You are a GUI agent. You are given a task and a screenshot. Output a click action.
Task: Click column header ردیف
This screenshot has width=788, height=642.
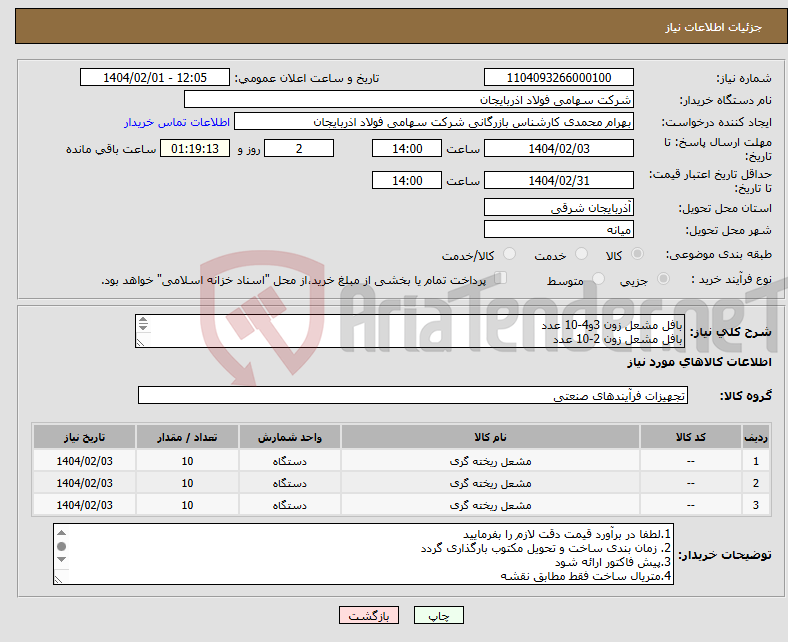point(756,437)
